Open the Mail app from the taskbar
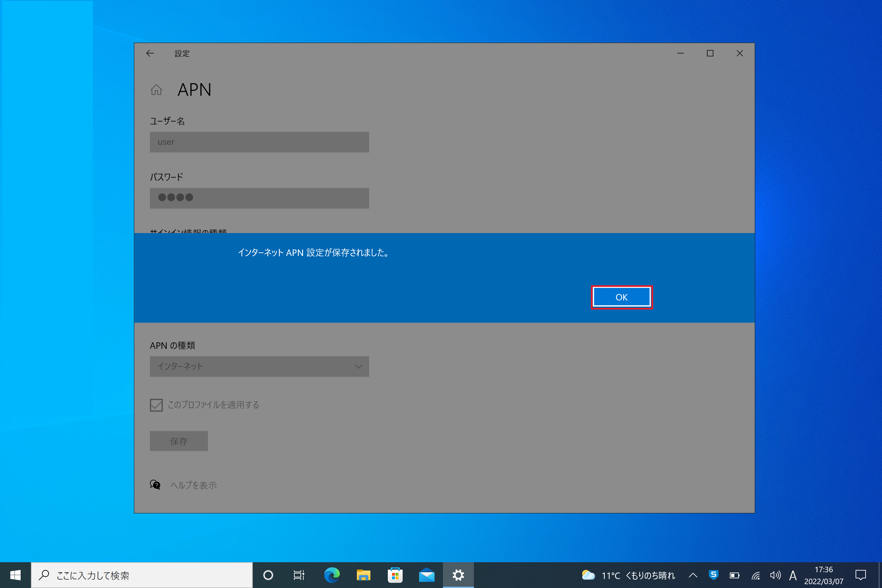 pos(427,575)
